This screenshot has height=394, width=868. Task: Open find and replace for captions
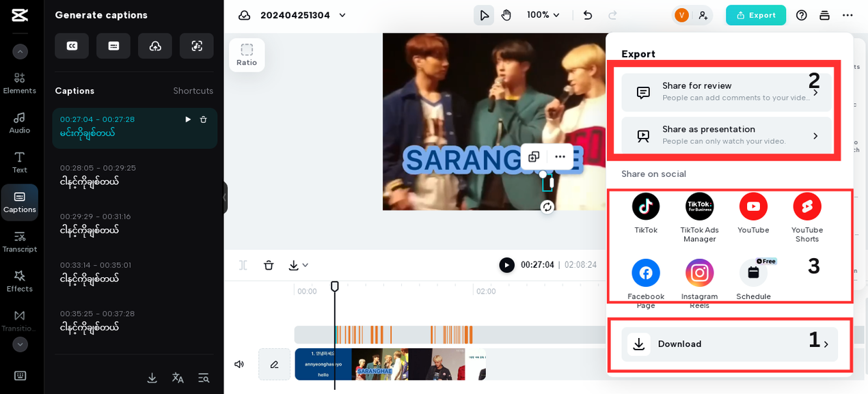point(204,378)
